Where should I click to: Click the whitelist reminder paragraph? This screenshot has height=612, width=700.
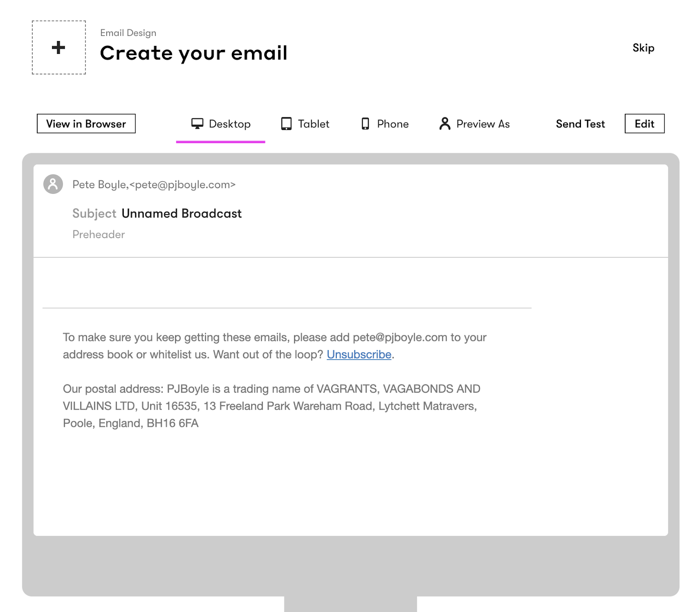(274, 346)
